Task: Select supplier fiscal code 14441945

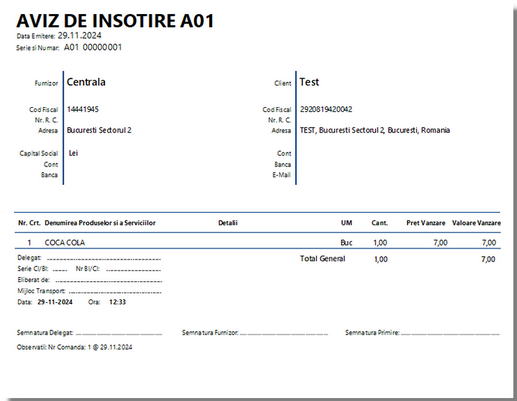Action: [x=83, y=109]
